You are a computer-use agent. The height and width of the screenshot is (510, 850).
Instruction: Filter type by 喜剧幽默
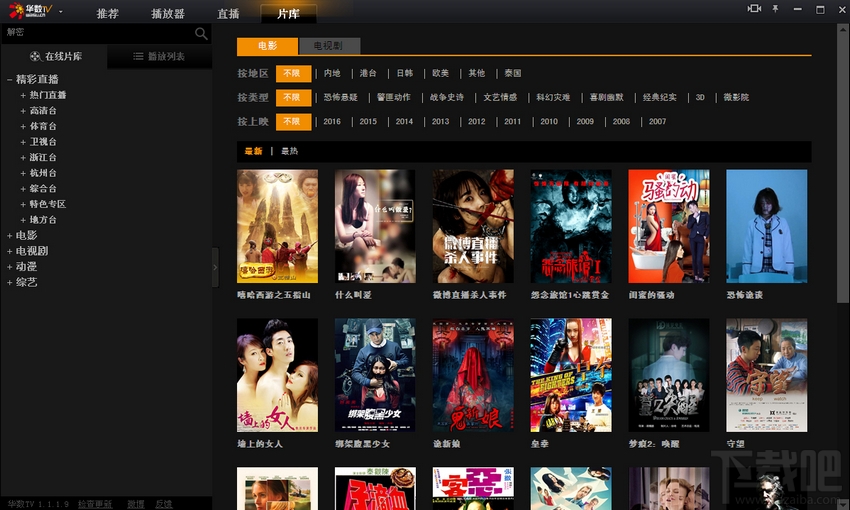tap(607, 98)
